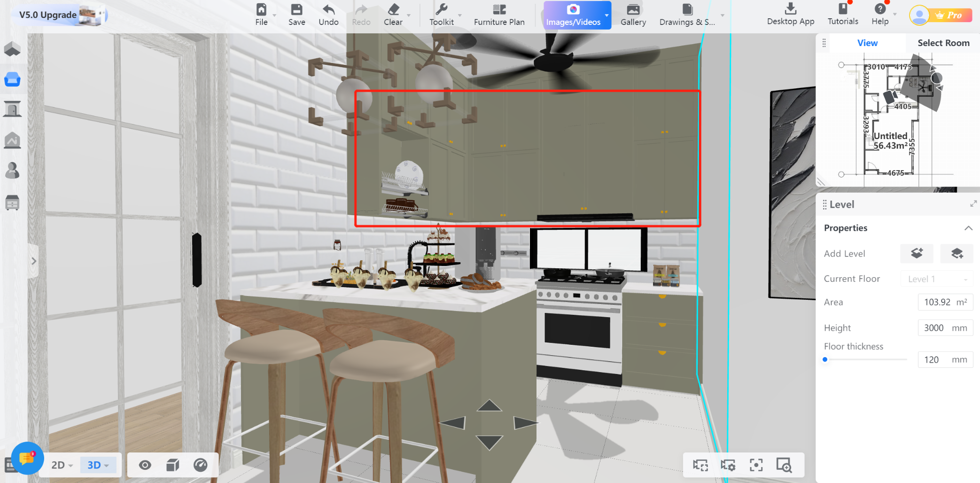980x483 pixels.
Task: Move camera forward with the up arrow
Action: click(x=489, y=405)
